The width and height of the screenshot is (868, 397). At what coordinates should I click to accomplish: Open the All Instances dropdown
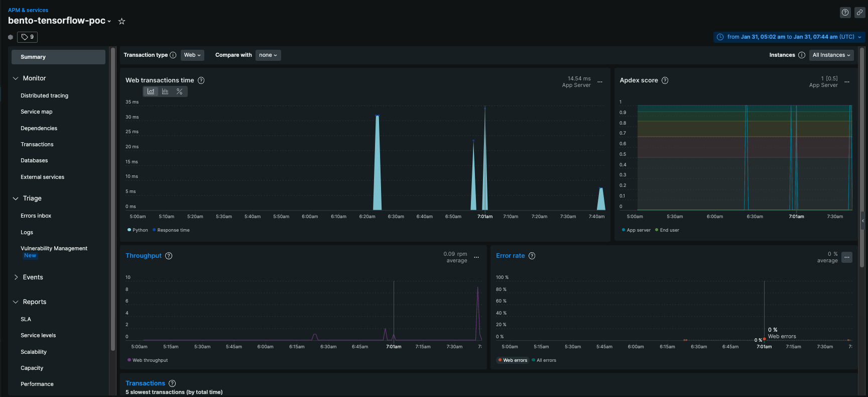[x=831, y=55]
